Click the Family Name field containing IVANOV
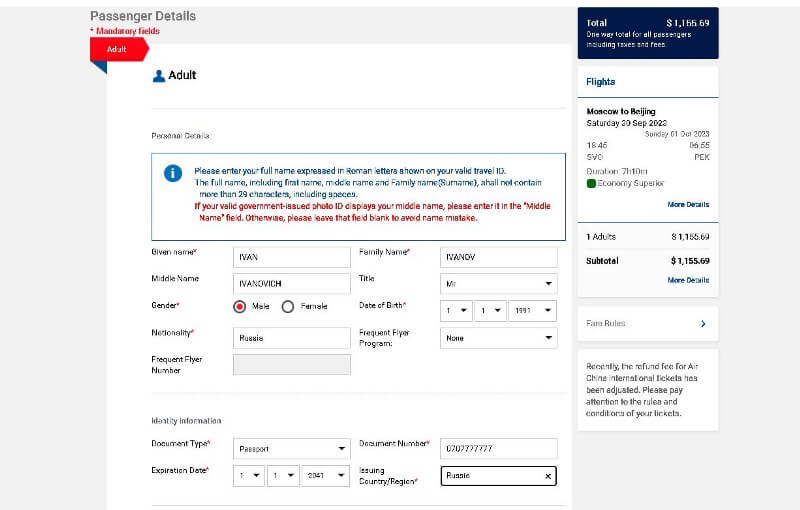 [498, 257]
